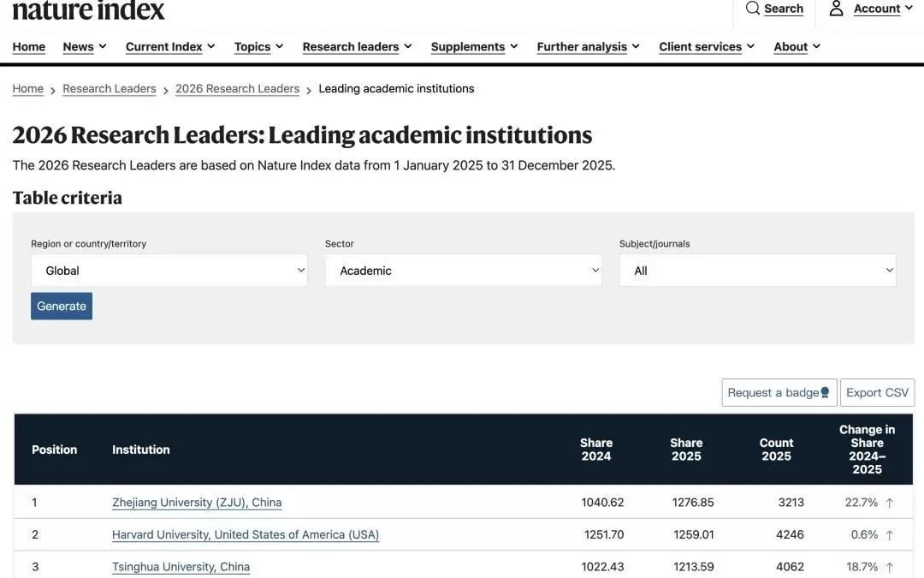Viewport: 924px width, 578px height.
Task: Click the Count 2025 column header
Action: [x=776, y=450]
